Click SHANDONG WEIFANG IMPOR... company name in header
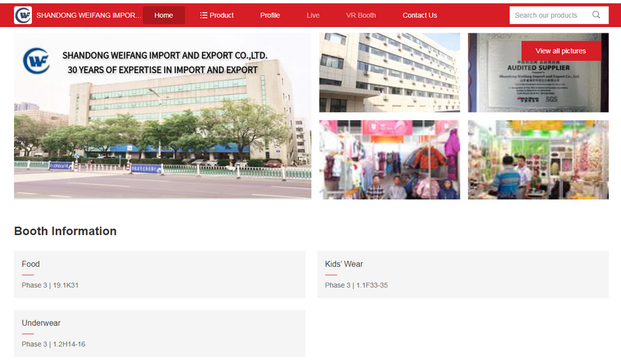Screen dimensions: 621x364 (x=88, y=15)
